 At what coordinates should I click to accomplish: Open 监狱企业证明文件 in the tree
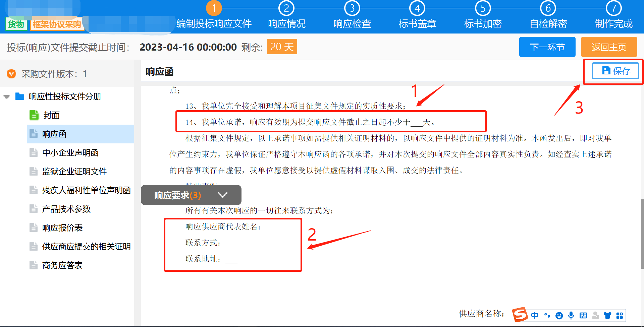pos(74,172)
